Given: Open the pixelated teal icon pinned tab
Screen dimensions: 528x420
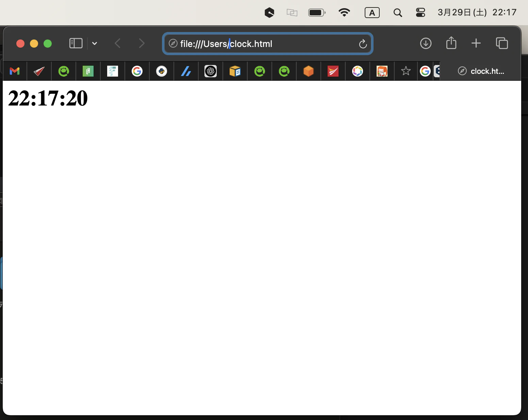Looking at the screenshot, I should (x=113, y=71).
